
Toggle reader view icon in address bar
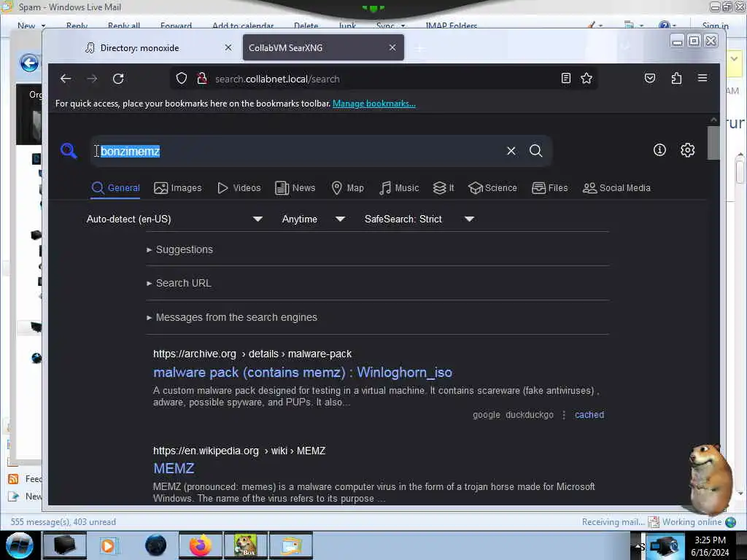tap(565, 79)
